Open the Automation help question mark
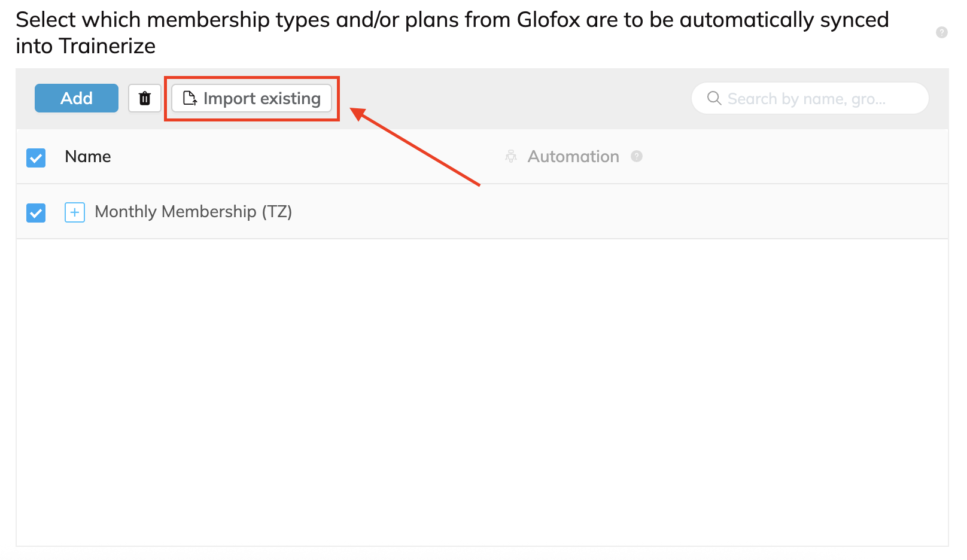Viewport: 967px width, 560px height. pos(637,156)
